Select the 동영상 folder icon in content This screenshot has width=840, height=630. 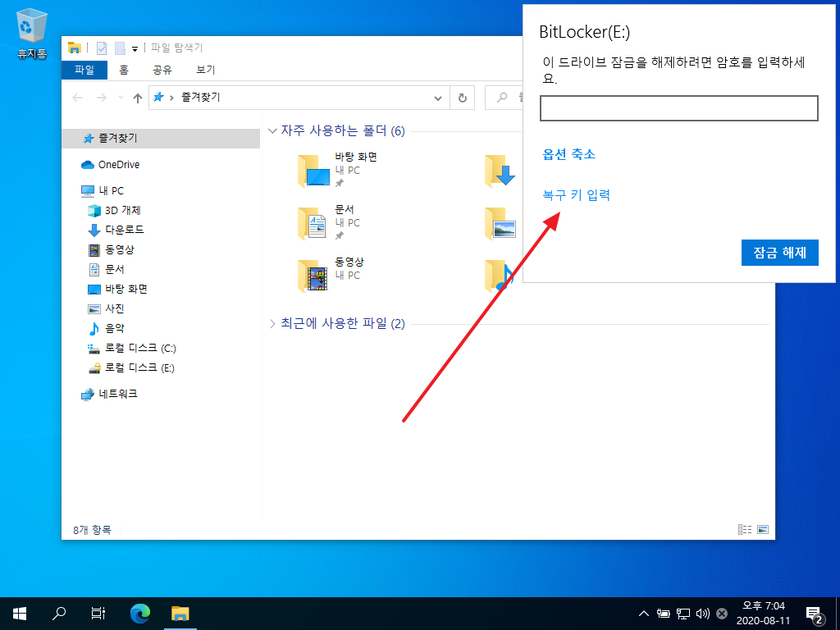pos(313,276)
